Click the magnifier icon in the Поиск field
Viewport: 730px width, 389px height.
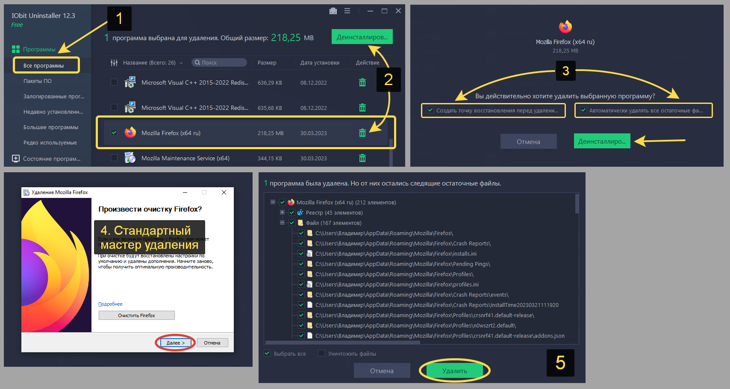click(197, 62)
